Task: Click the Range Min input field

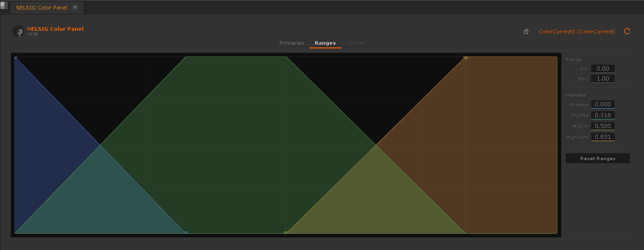Action: pyautogui.click(x=603, y=69)
